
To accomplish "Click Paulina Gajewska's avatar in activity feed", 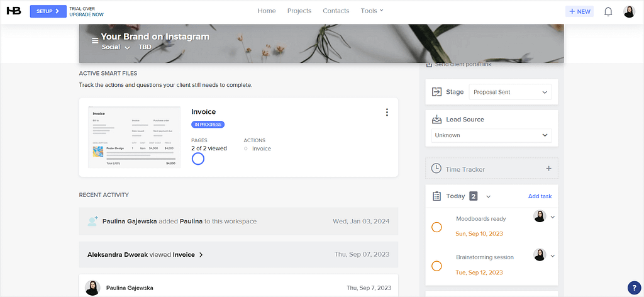I will pyautogui.click(x=92, y=288).
